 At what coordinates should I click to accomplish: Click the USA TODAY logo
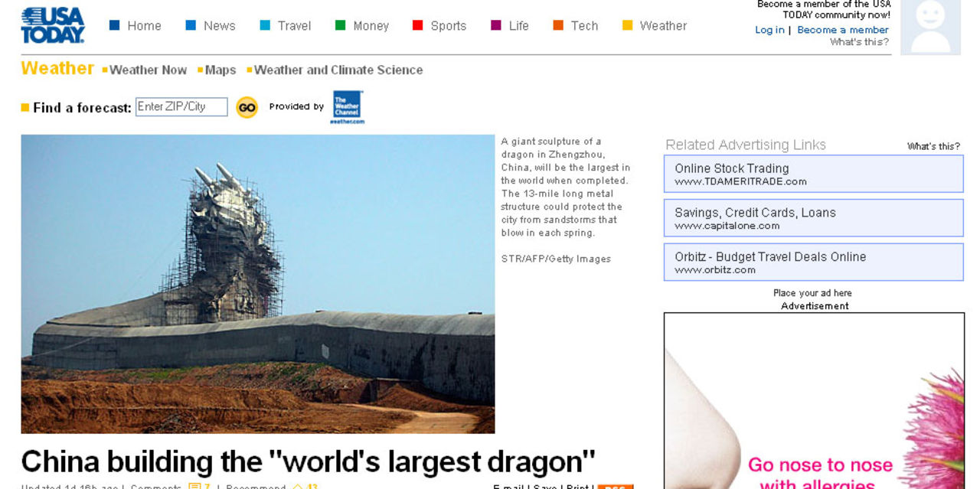click(53, 25)
